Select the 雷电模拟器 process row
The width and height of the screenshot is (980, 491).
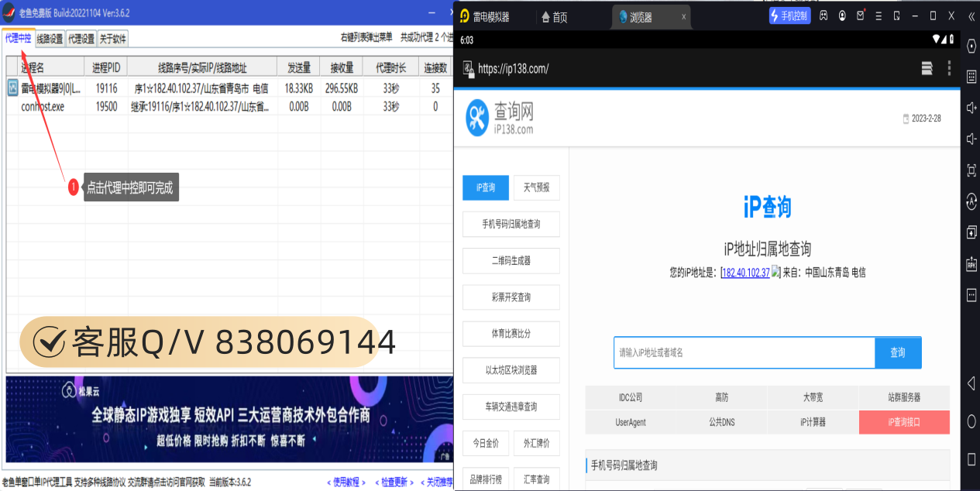coord(50,88)
